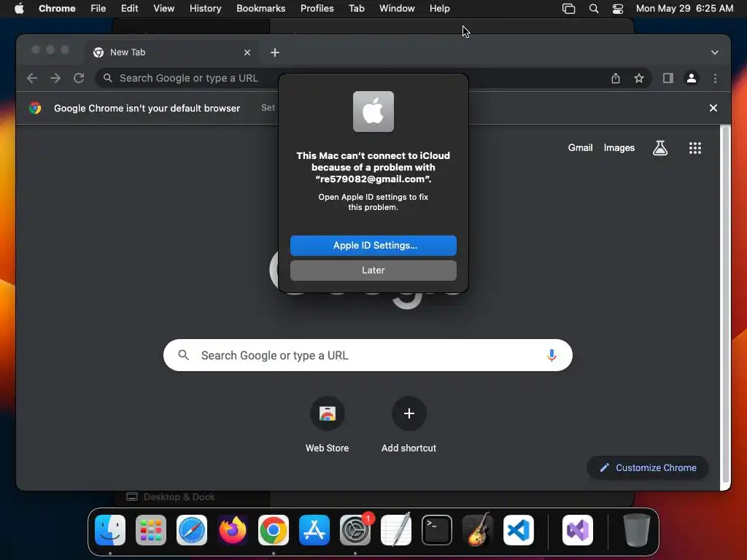Open Search Labs flask icon
This screenshot has height=560, width=747.
click(x=659, y=147)
